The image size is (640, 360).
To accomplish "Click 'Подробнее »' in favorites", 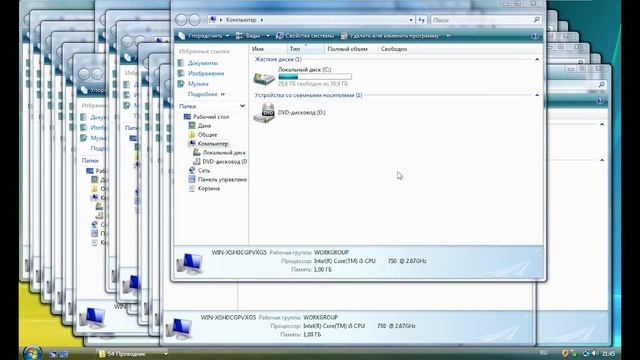I will (x=206, y=94).
